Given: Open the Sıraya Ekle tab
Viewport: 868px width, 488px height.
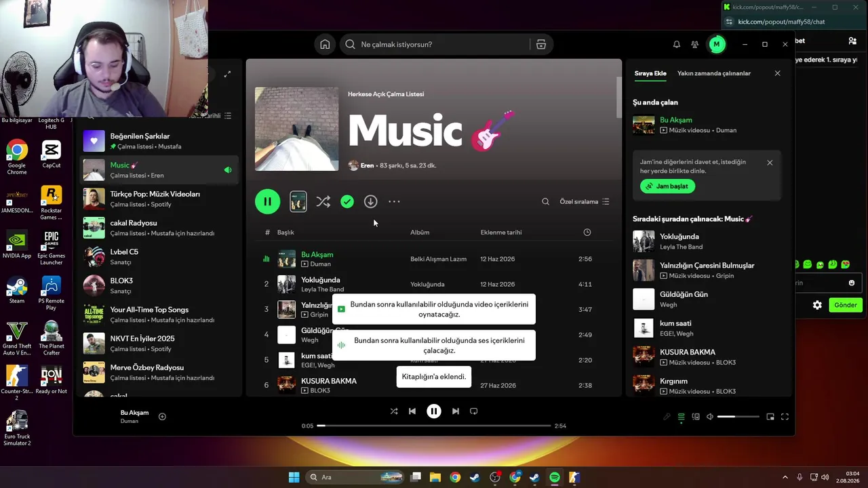Looking at the screenshot, I should pyautogui.click(x=650, y=73).
